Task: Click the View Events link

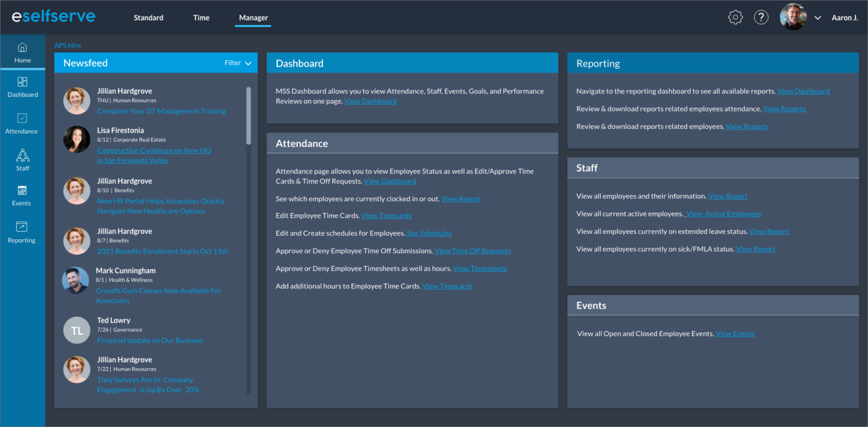Action: (735, 334)
